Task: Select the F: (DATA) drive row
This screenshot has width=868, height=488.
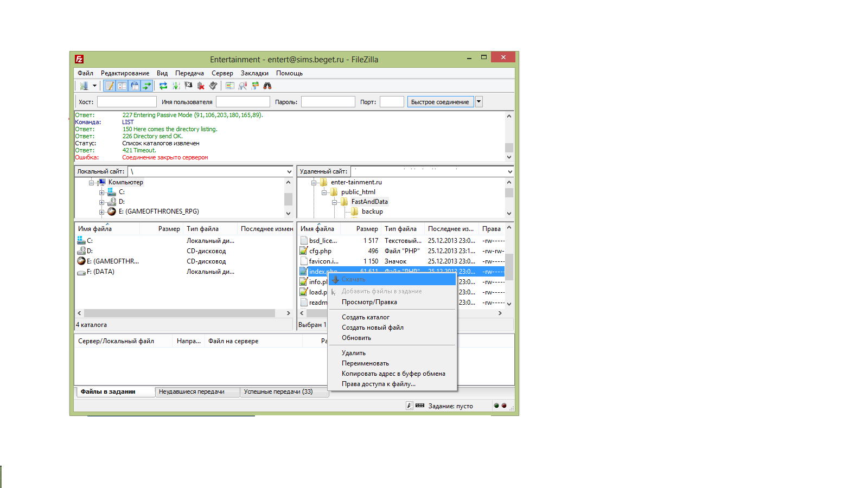Action: 184,272
